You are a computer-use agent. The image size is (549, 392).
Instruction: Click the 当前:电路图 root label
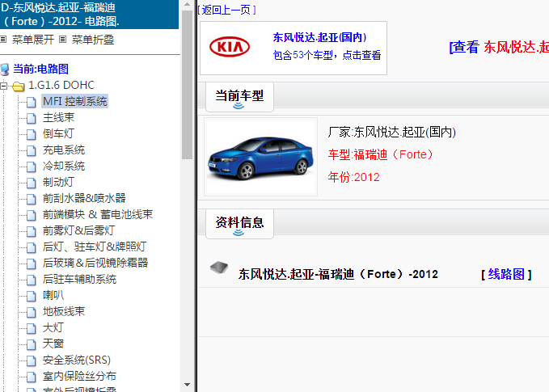coord(40,69)
